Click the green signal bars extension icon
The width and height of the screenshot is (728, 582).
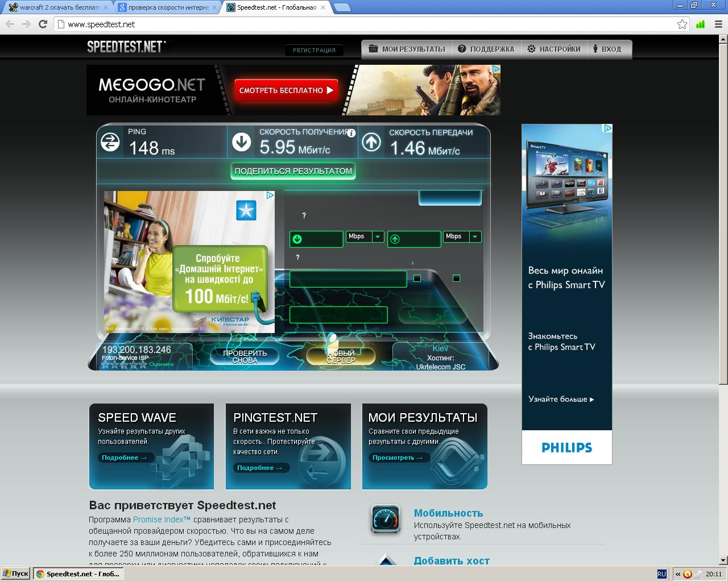coord(700,24)
